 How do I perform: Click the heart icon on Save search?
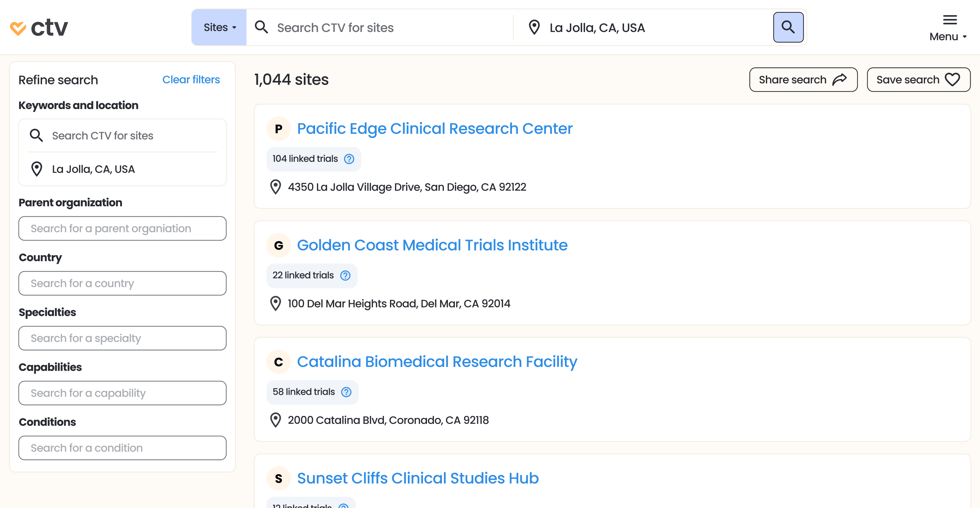pyautogui.click(x=952, y=80)
